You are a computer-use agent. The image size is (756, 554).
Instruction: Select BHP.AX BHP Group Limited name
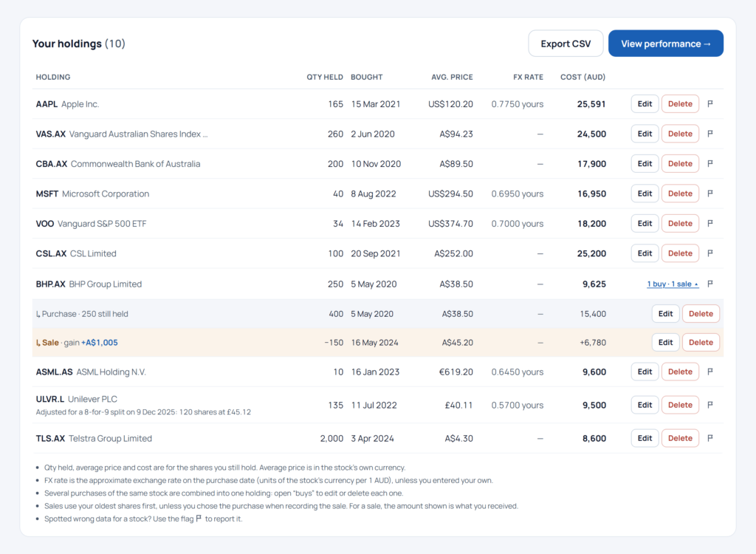(89, 284)
